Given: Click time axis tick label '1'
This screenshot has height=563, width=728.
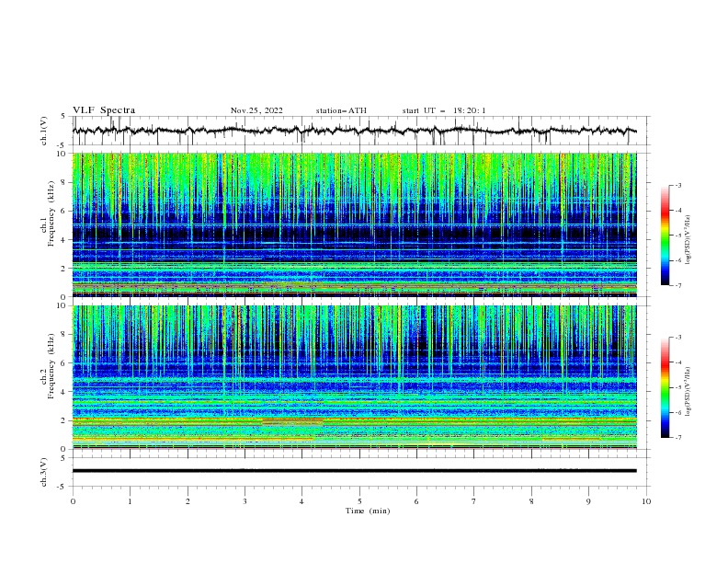Looking at the screenshot, I should coord(131,501).
